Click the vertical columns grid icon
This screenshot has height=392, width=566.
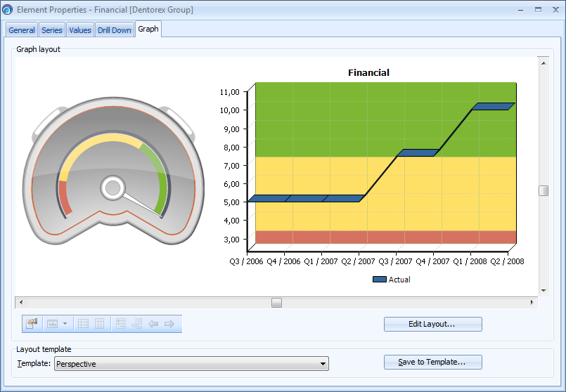[100, 324]
